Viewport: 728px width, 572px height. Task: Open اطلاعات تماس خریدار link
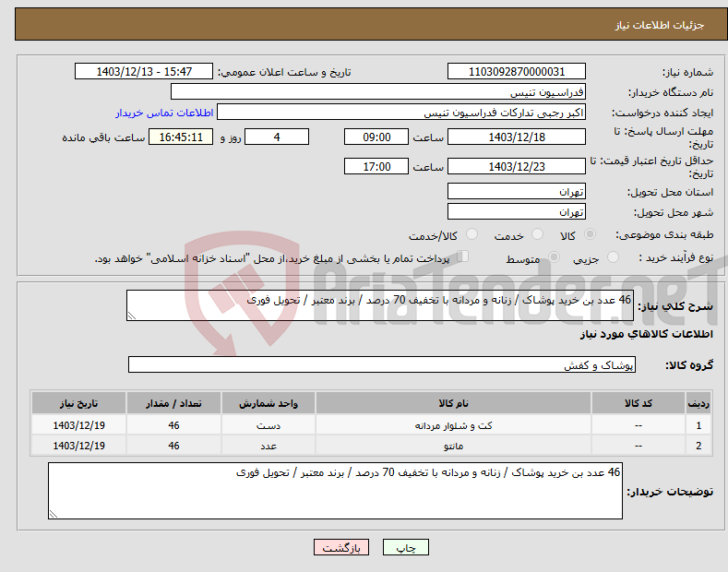pyautogui.click(x=164, y=113)
